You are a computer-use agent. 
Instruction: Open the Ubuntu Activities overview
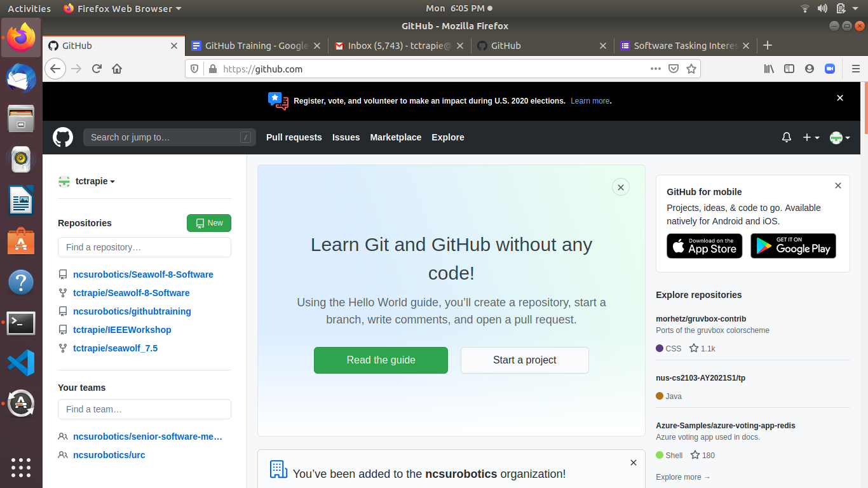(29, 8)
